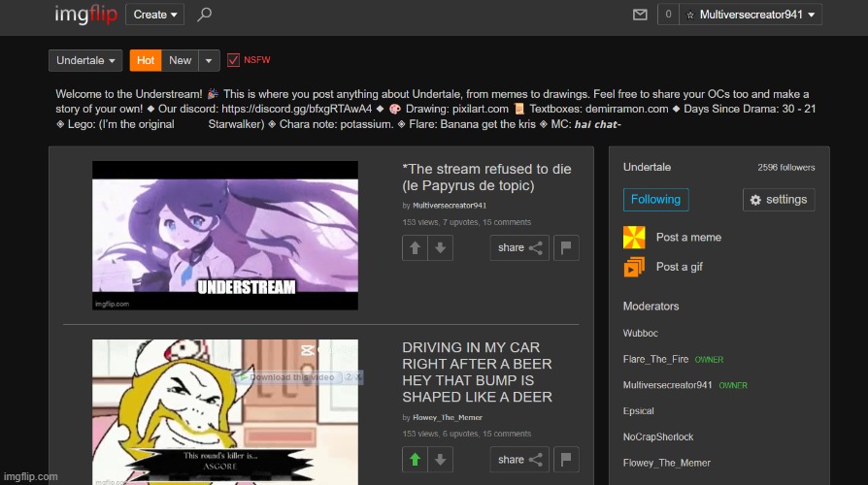Upvote 'The stream refused to die' post
The width and height of the screenshot is (868, 485).
(x=415, y=247)
